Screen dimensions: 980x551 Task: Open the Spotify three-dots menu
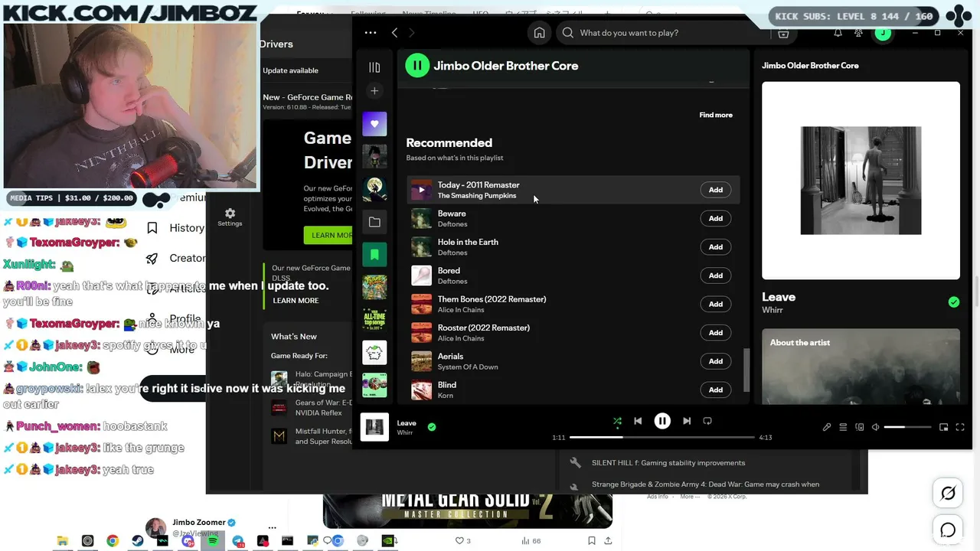(x=371, y=33)
